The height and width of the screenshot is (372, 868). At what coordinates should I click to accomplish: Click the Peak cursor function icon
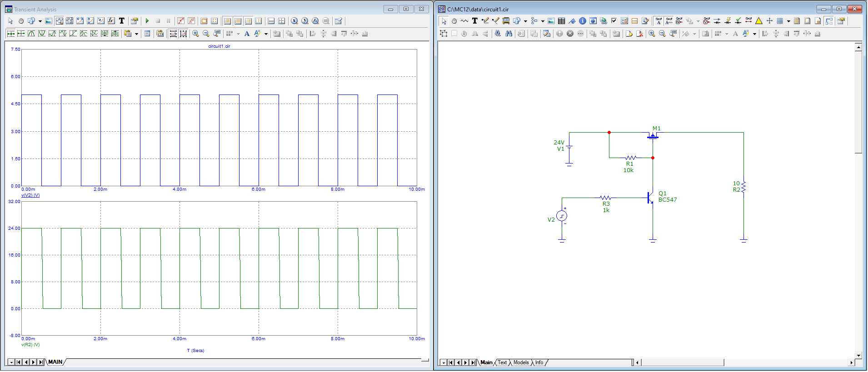[x=31, y=34]
